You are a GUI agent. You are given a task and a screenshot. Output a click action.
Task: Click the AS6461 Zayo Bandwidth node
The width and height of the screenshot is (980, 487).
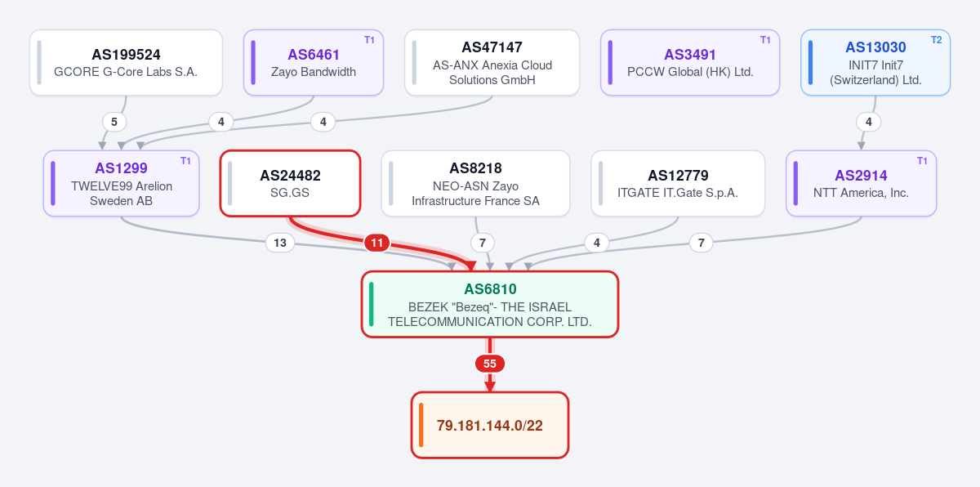pyautogui.click(x=314, y=63)
